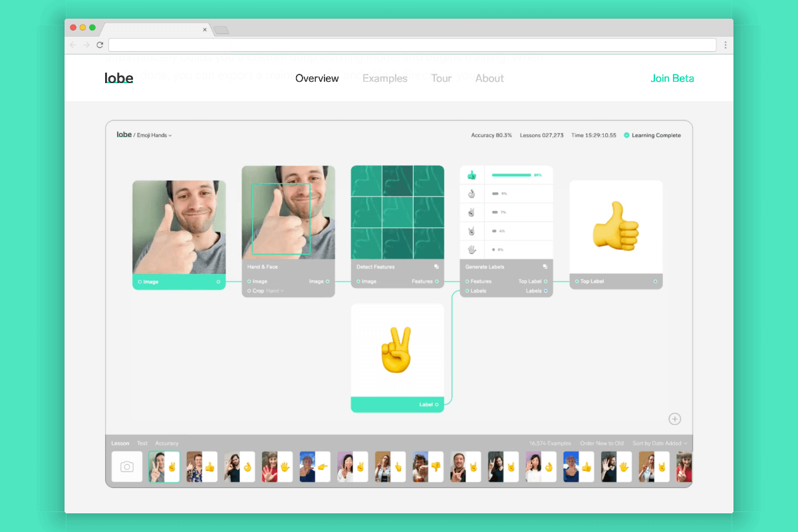Click Order New to Old option

[x=602, y=443]
